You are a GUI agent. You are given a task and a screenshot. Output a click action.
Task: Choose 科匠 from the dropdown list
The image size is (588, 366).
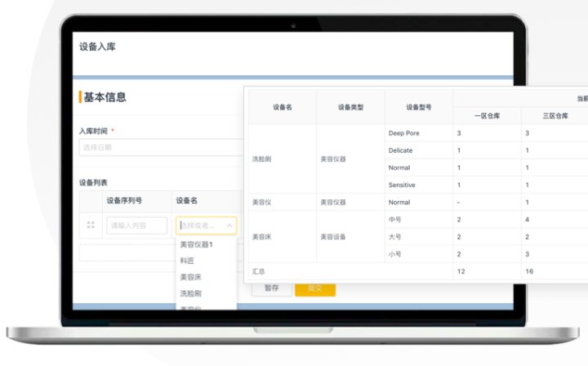187,261
